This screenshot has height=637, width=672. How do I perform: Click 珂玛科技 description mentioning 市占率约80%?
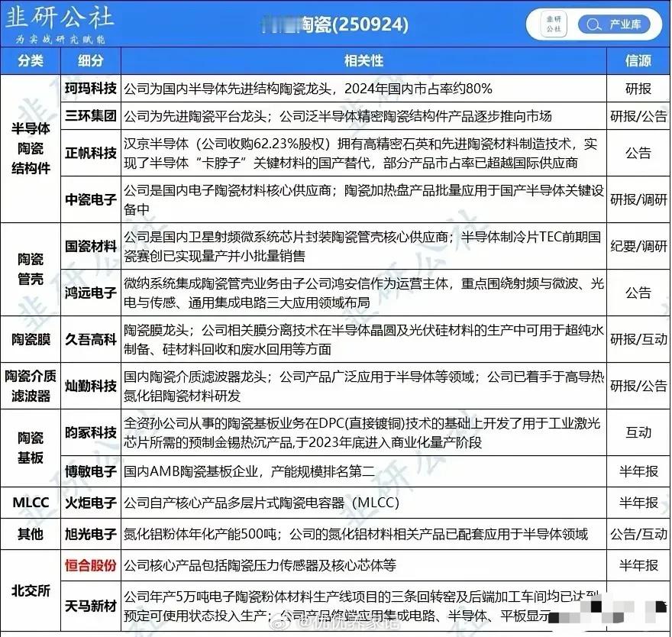(x=308, y=89)
